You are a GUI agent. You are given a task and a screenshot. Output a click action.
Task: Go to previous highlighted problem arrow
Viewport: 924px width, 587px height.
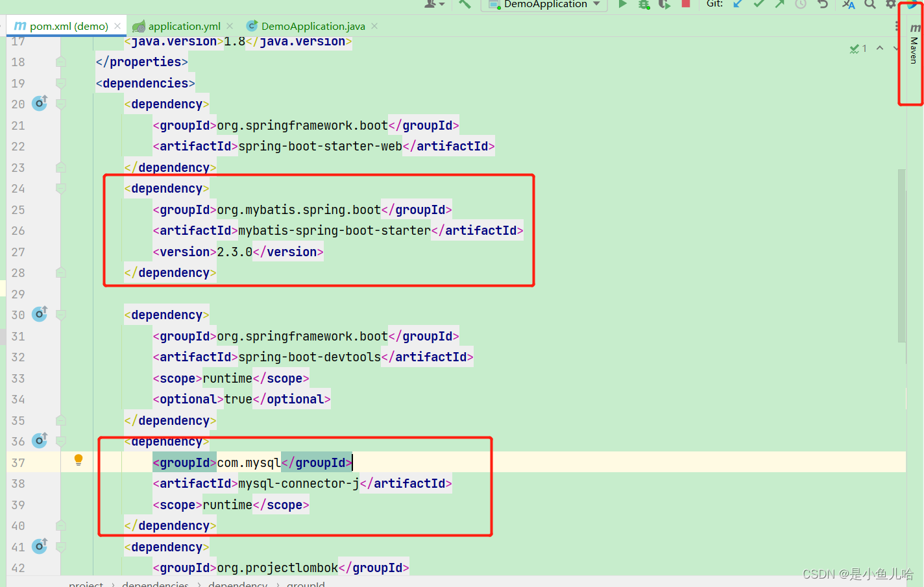880,48
